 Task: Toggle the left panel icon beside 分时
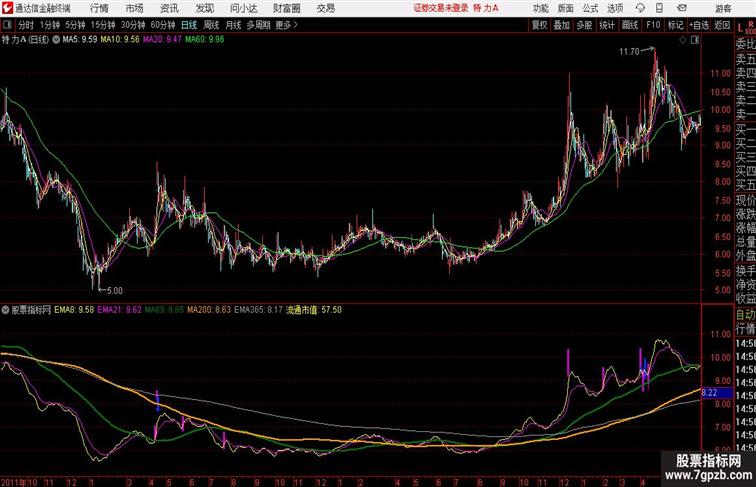pyautogui.click(x=7, y=25)
